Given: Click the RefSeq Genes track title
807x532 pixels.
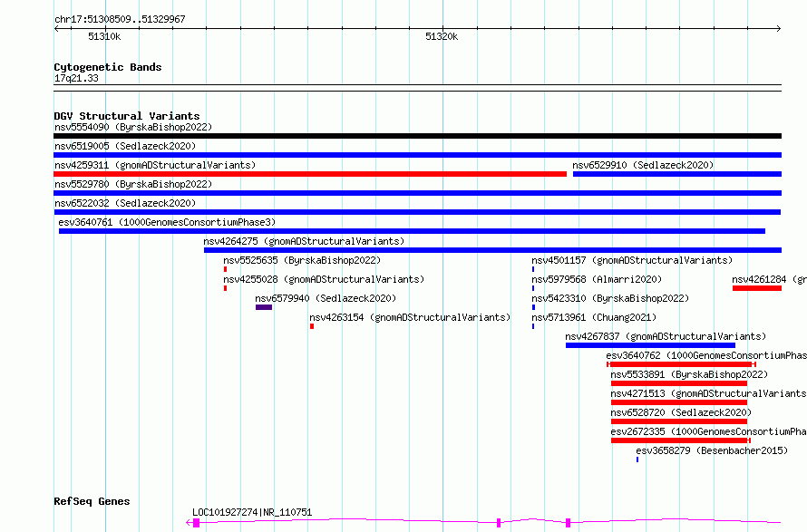Looking at the screenshot, I should (92, 502).
